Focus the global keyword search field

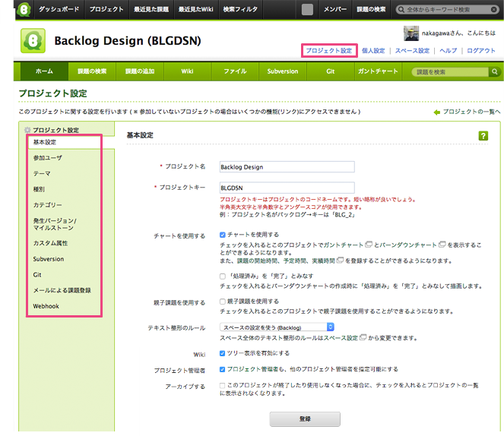click(x=447, y=10)
